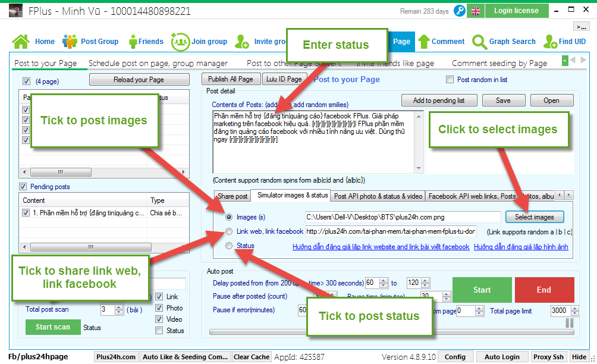Toggle the 'Video' scan checkbox
The width and height of the screenshot is (597, 364).
159,319
